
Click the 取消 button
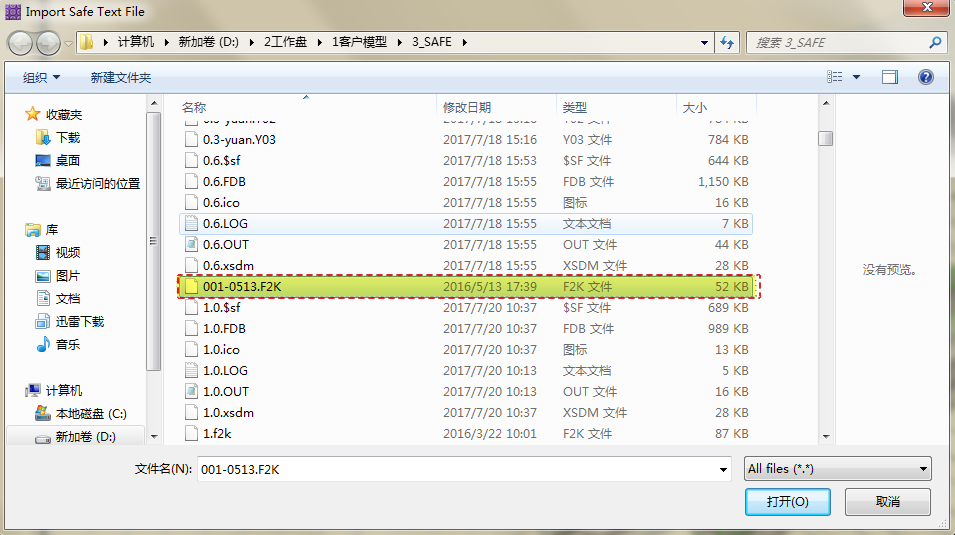[x=887, y=501]
